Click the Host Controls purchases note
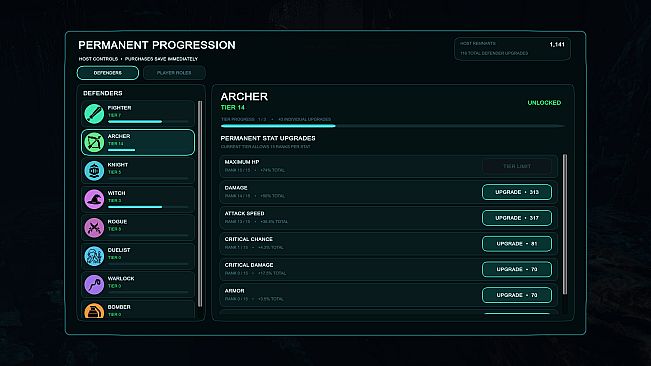Screen dimensions: 651x366 (138, 59)
